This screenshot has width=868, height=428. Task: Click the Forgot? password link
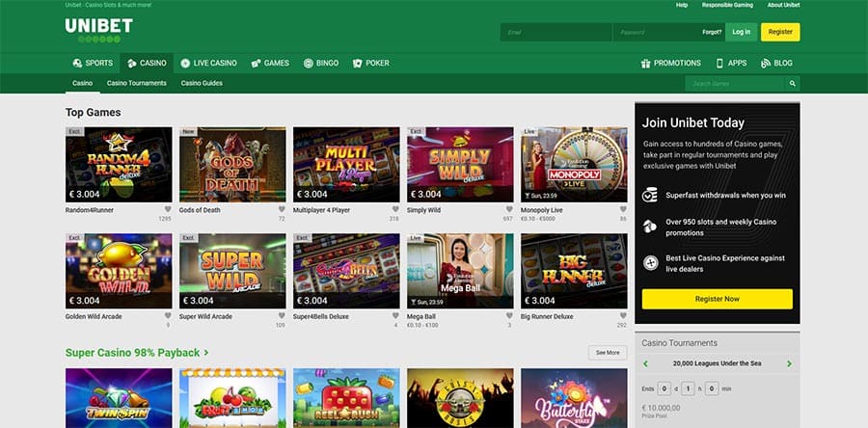tap(712, 32)
